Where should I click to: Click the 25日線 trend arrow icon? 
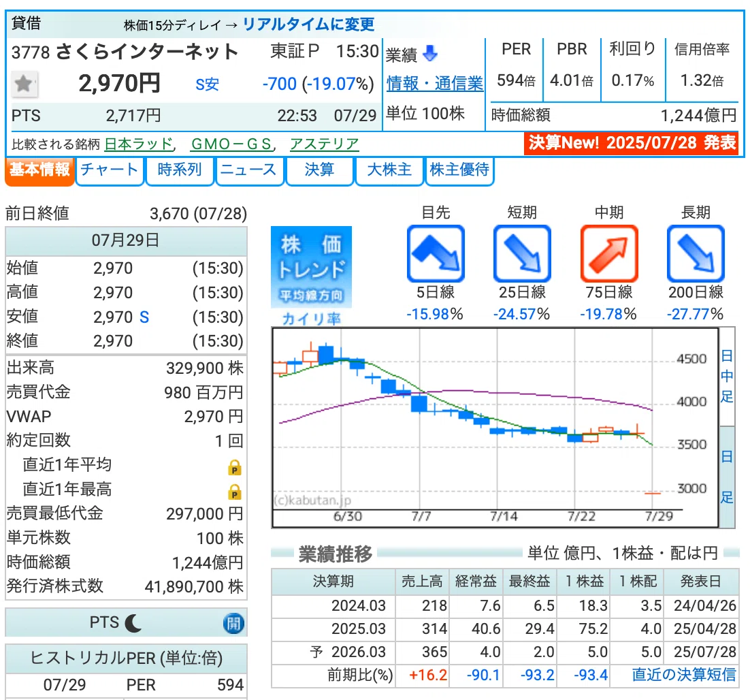pos(522,253)
